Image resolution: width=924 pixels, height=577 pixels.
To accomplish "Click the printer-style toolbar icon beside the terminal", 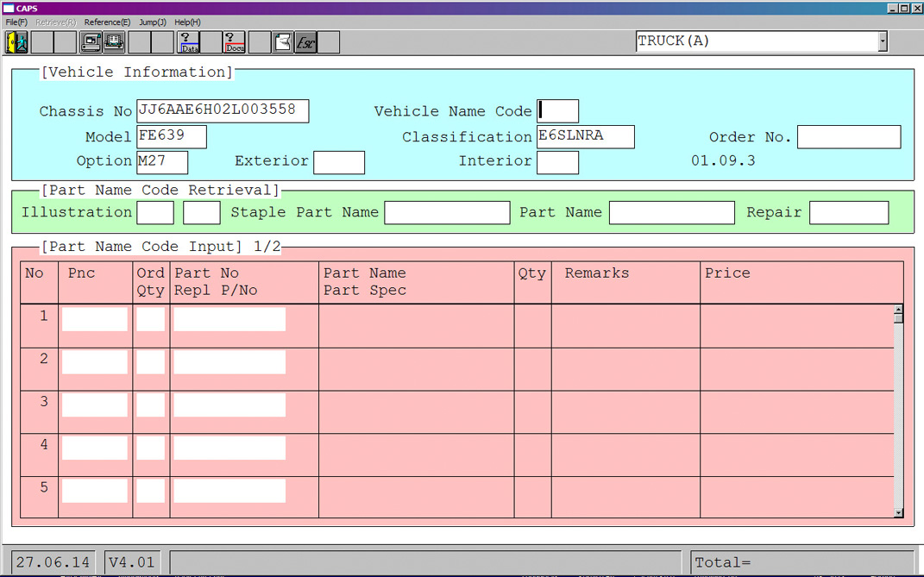I will pos(114,41).
